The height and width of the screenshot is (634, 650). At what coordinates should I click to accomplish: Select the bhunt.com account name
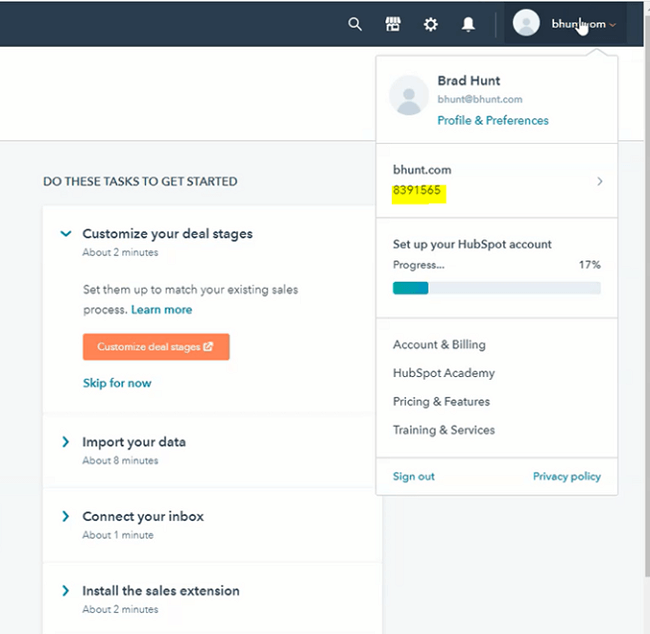click(x=422, y=170)
